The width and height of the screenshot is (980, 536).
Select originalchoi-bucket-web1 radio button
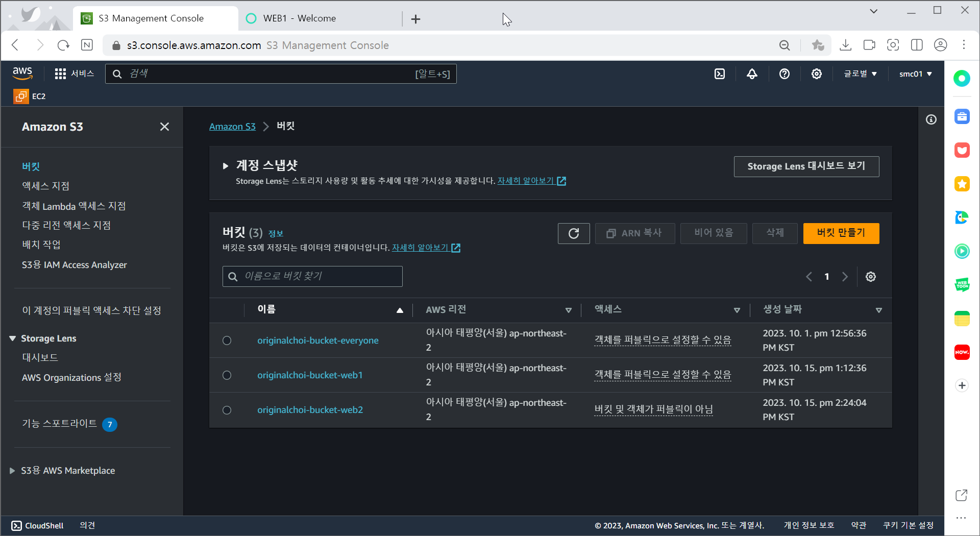227,375
